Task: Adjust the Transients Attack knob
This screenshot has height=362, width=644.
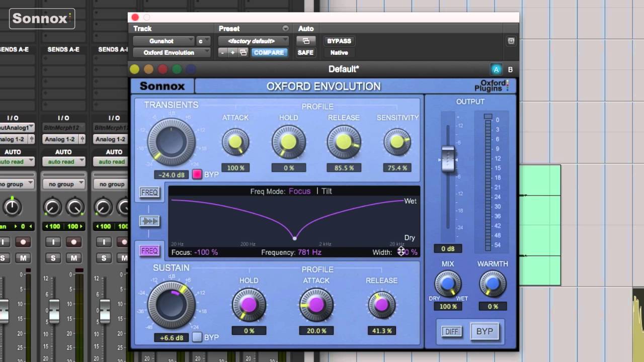Action: 235,143
